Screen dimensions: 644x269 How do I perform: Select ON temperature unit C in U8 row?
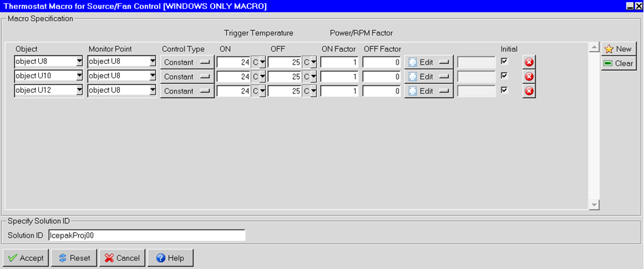[259, 63]
